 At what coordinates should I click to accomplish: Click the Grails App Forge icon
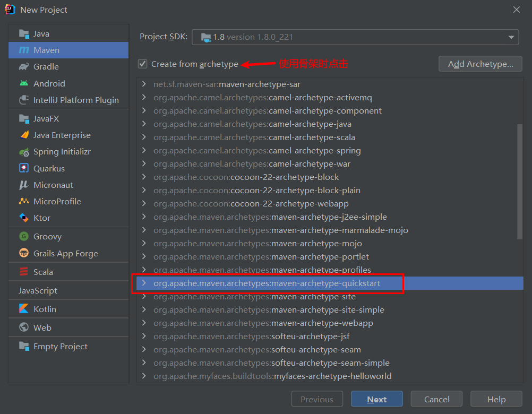pos(24,253)
